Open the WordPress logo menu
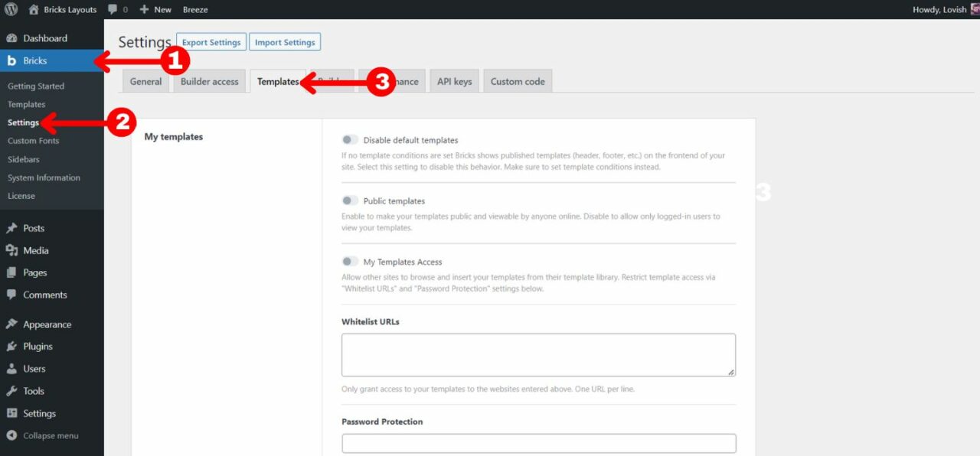 [11, 9]
